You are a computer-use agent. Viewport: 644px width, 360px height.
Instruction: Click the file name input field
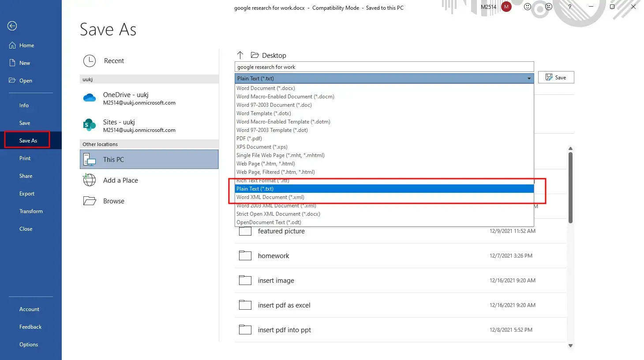(384, 67)
